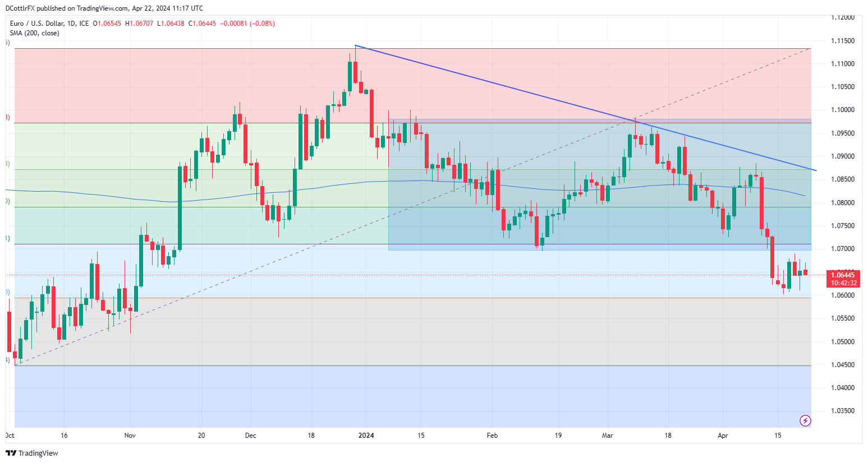Click the 'Oct' date axis label
The height and width of the screenshot is (463, 868).
tap(10, 436)
